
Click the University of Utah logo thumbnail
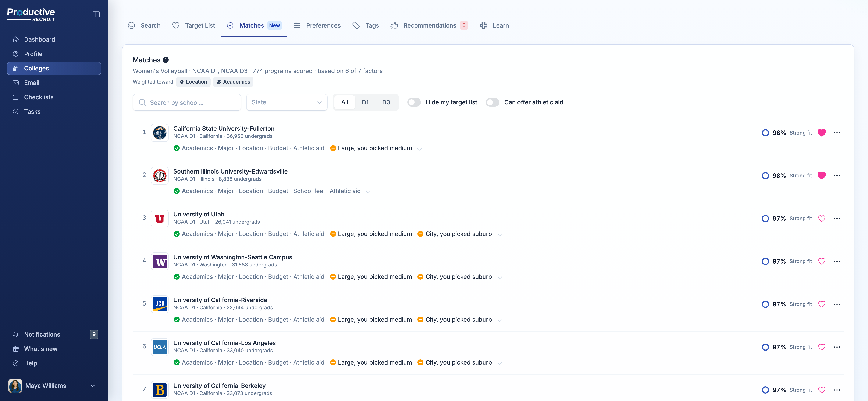pyautogui.click(x=160, y=219)
